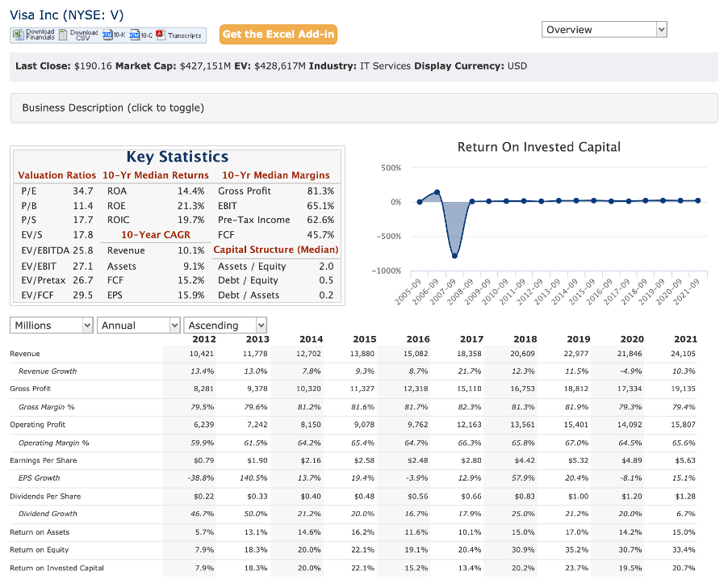Viewport: 728px width, 588px height.
Task: Click the 2018 earnings per share $4.42
Action: coord(525,460)
